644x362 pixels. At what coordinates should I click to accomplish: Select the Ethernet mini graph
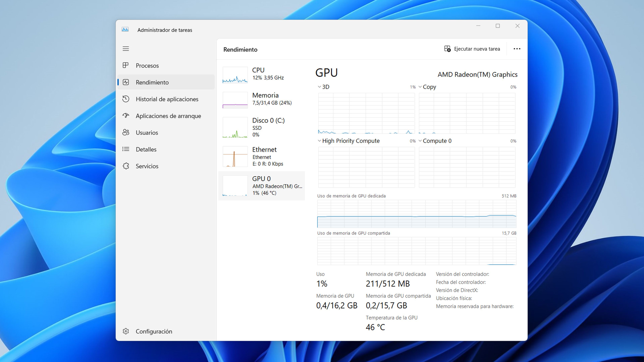(235, 157)
